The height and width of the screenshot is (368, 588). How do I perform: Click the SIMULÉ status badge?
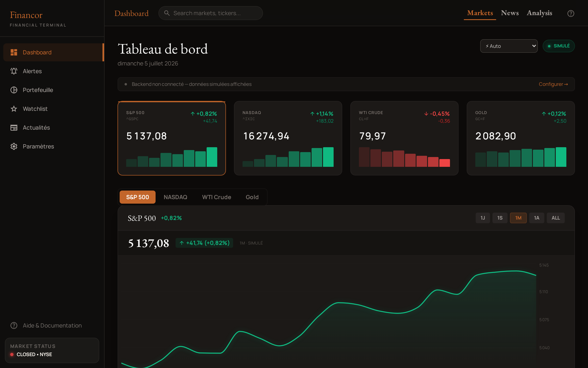[559, 46]
